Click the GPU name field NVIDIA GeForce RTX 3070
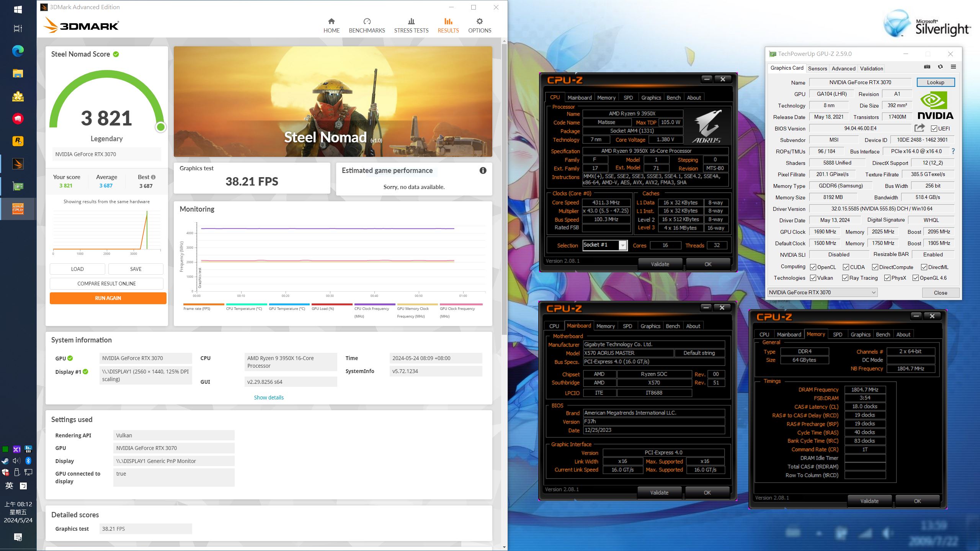 (x=860, y=82)
